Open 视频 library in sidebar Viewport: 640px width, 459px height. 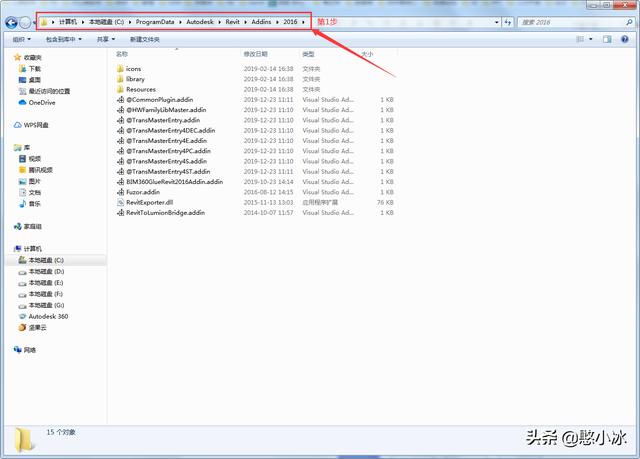pyautogui.click(x=35, y=159)
